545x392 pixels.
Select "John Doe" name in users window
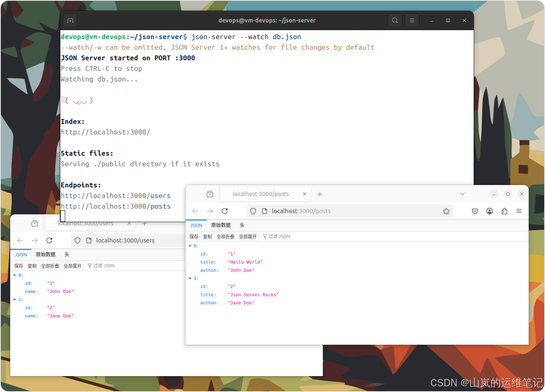click(x=60, y=291)
